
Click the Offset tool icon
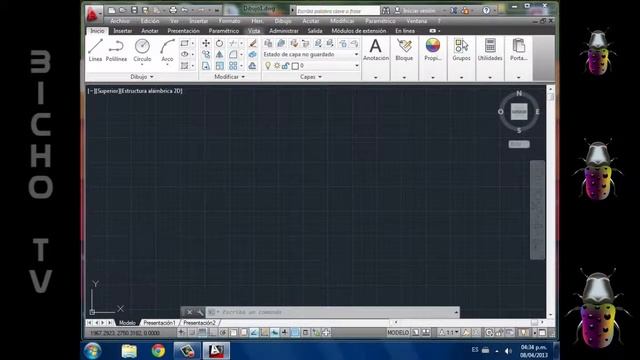tap(253, 66)
